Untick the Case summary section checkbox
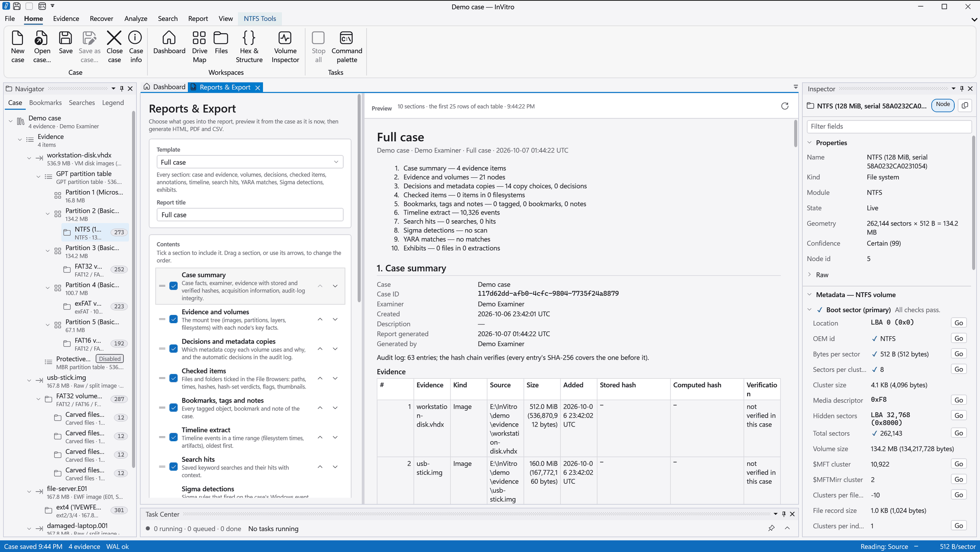The height and width of the screenshot is (552, 980). click(x=174, y=286)
